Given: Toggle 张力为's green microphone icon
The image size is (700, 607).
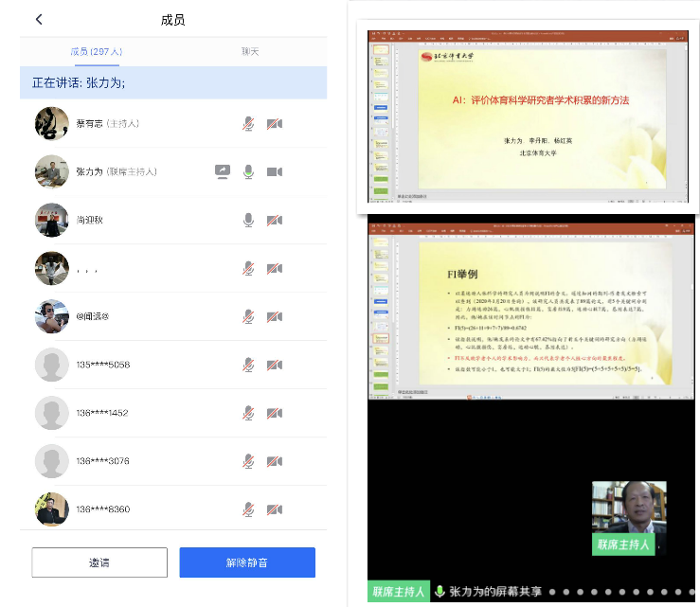Looking at the screenshot, I should tap(248, 171).
